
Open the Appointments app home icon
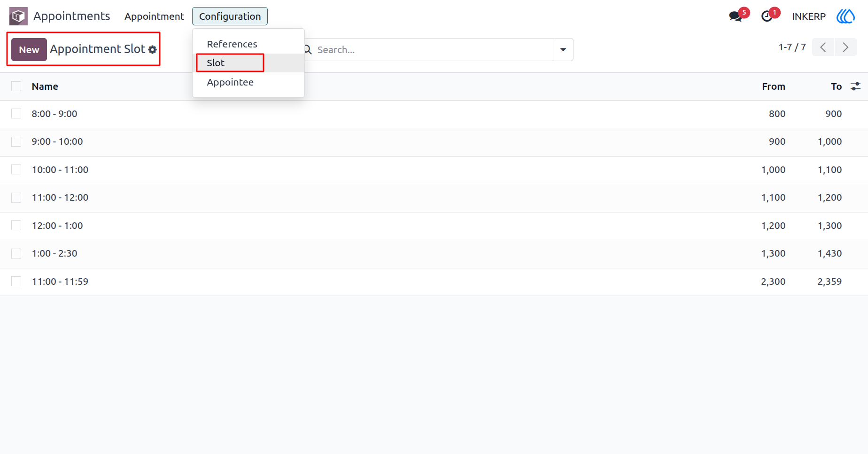18,16
